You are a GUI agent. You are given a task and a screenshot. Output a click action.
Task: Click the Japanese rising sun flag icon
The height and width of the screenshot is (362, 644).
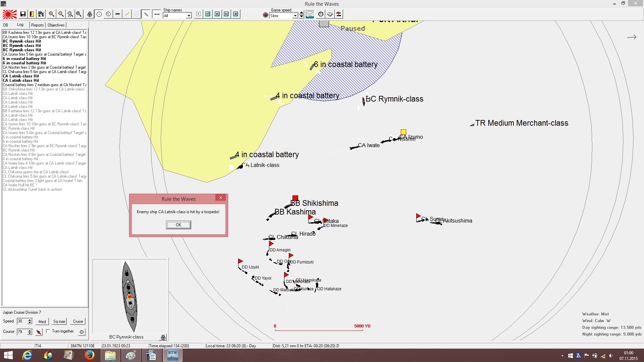point(10,14)
